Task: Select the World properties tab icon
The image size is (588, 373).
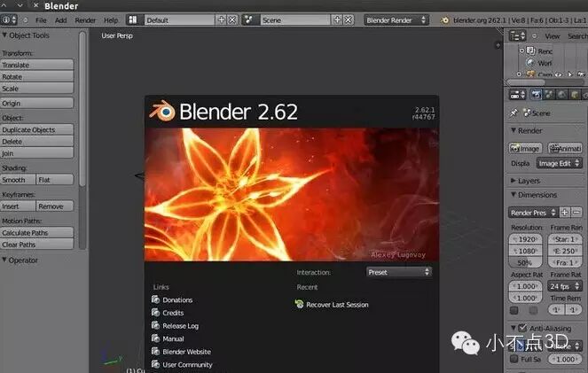Action: [x=561, y=95]
